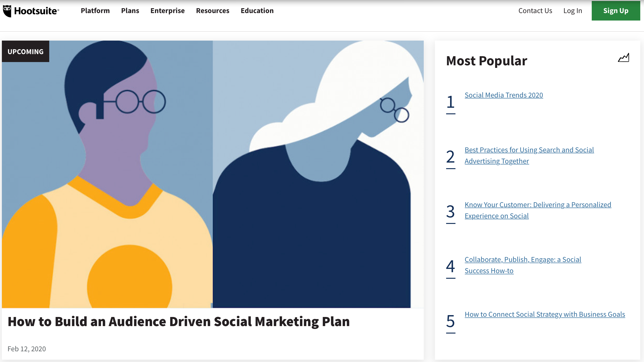
Task: Open the Social Media Trends 2020 link
Action: [x=504, y=95]
